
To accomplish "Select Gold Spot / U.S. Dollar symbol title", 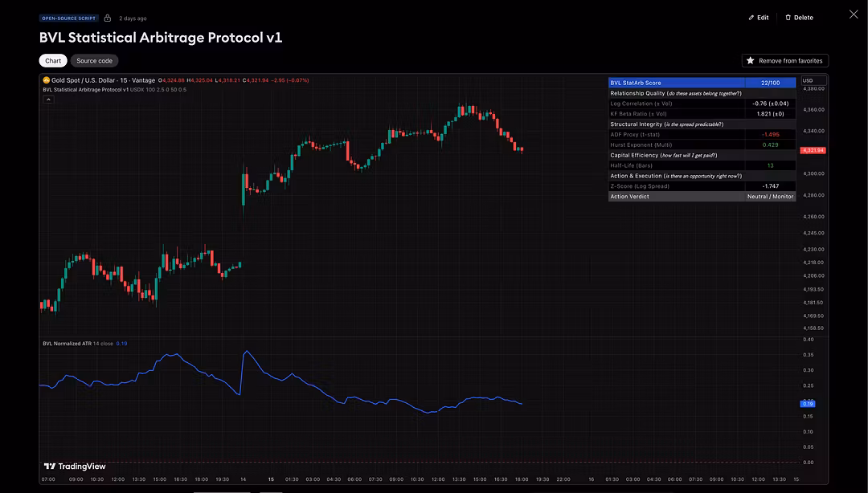I will (x=83, y=80).
